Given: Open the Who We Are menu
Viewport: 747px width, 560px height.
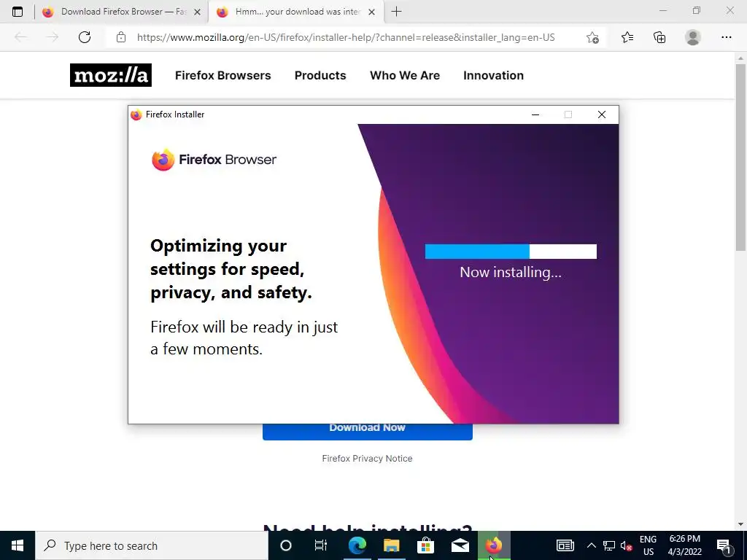Looking at the screenshot, I should (x=405, y=75).
